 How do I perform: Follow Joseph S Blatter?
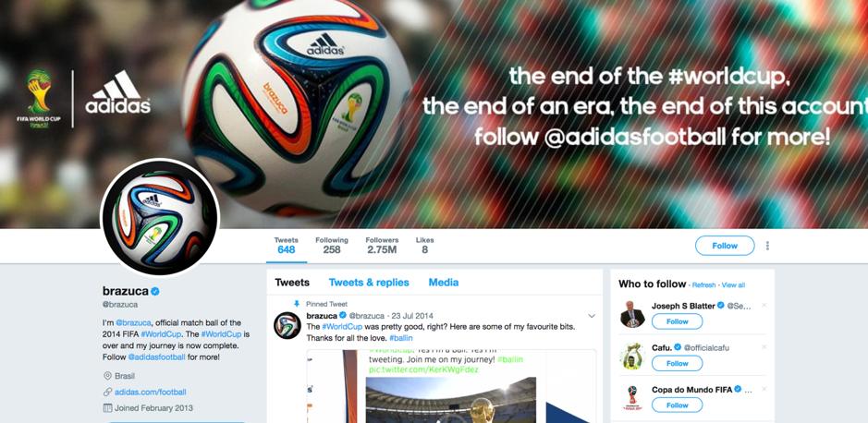[677, 321]
